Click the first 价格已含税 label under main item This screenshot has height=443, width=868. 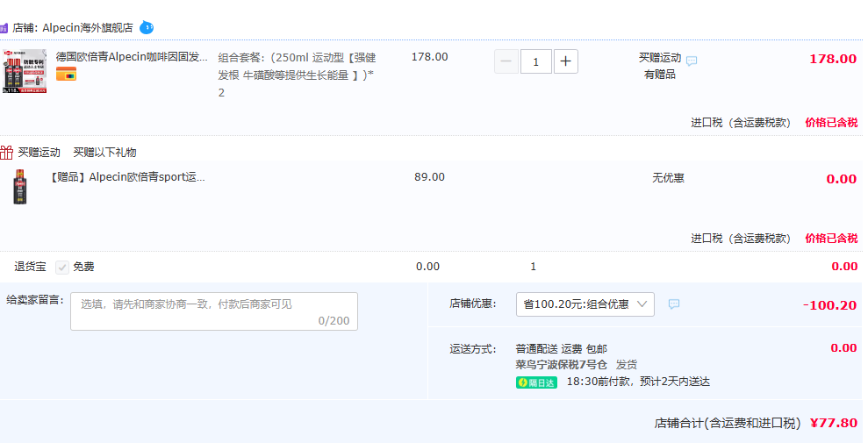831,122
